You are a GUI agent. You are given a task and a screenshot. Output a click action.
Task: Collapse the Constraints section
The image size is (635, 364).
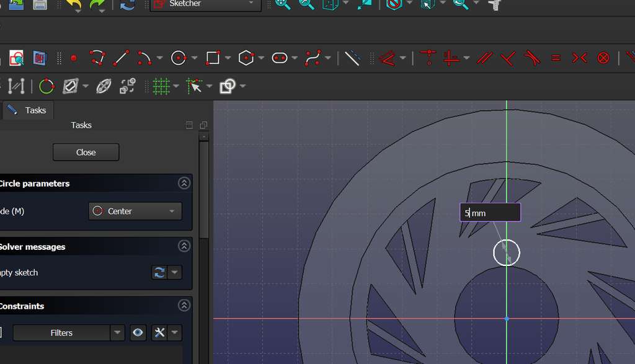pos(184,306)
